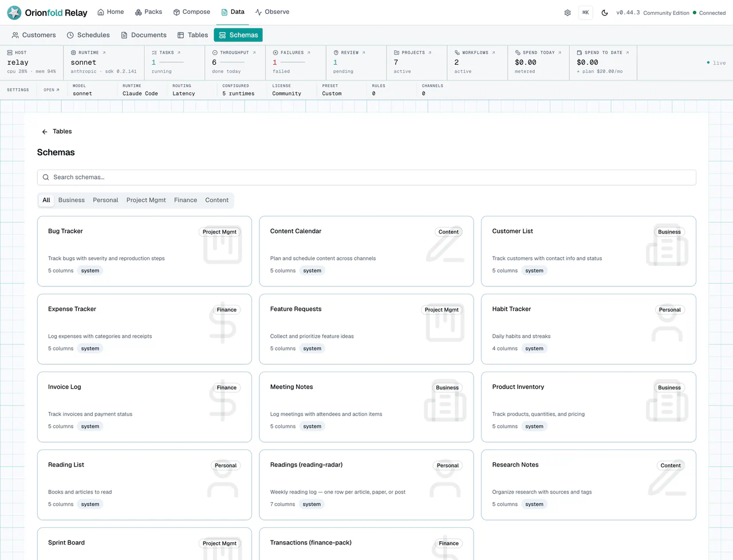Image resolution: width=733 pixels, height=560 pixels.
Task: Go to the Home nav item
Action: click(111, 12)
